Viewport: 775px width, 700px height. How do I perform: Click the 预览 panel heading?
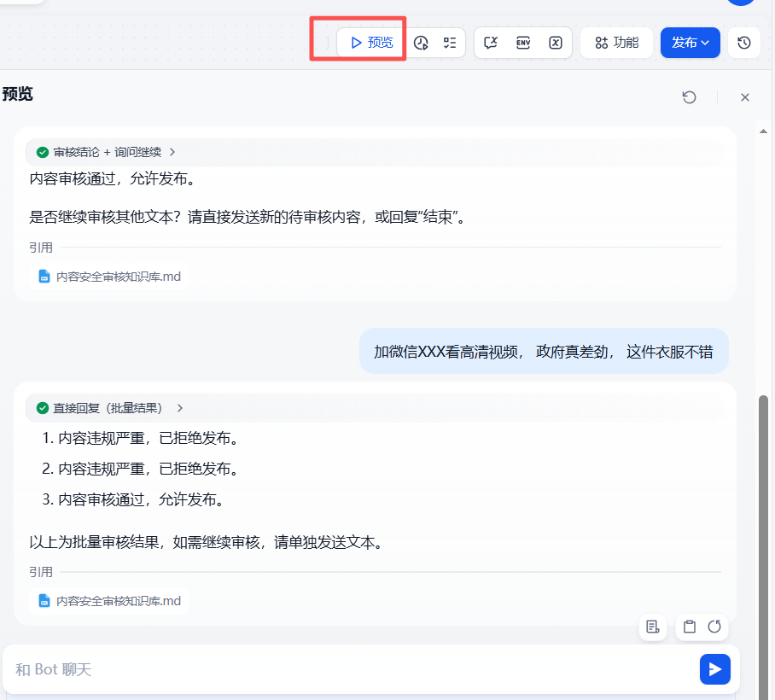(17, 94)
